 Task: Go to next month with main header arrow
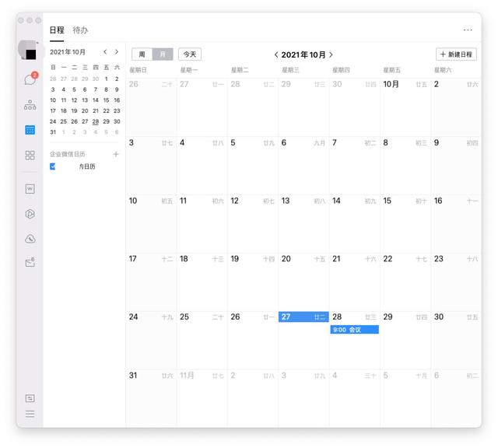pos(331,54)
